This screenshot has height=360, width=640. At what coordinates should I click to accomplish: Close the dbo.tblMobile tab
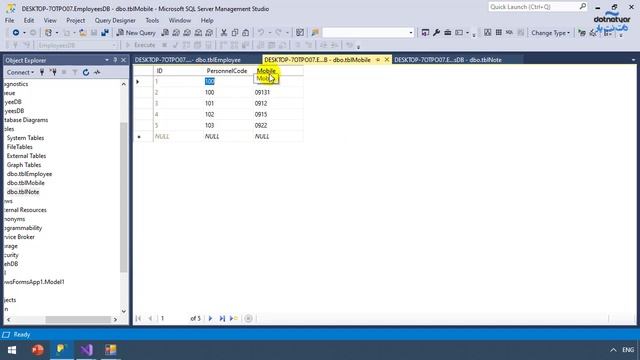point(387,60)
